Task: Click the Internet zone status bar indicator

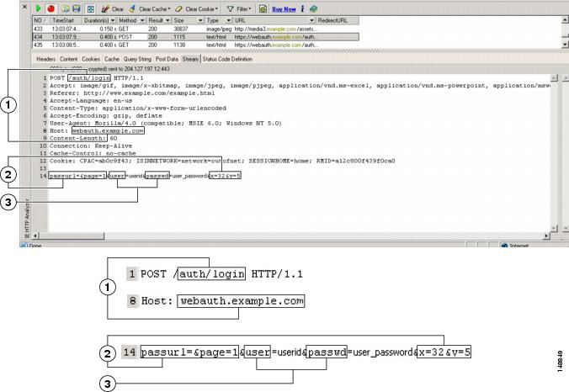Action: (515, 246)
